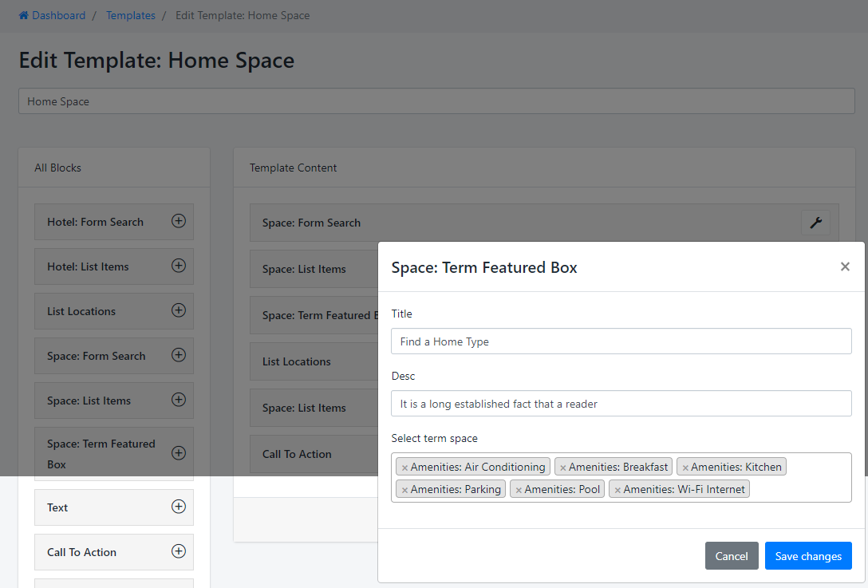Focus the Title input field
868x588 pixels.
pyautogui.click(x=621, y=341)
